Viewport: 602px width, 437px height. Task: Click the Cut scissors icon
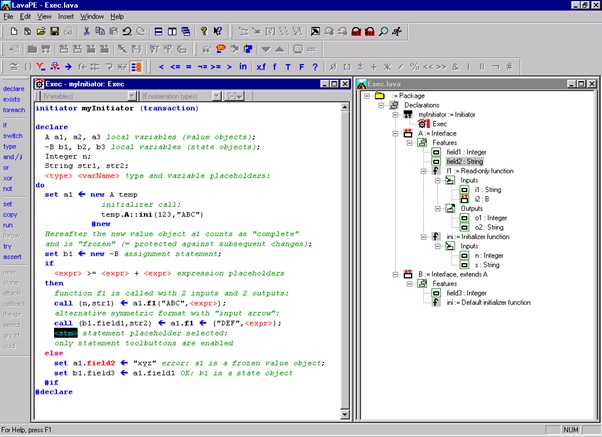pyautogui.click(x=87, y=31)
